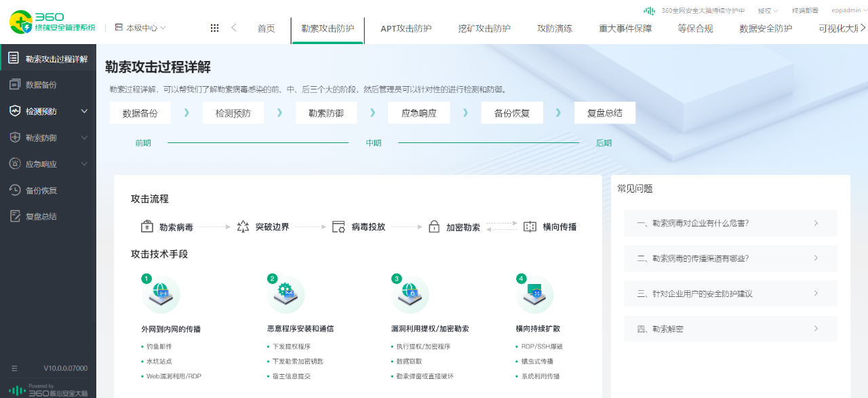Expand FAQ 二、勒索病毒的传播渠道有哪些?
The height and width of the screenshot is (398, 868).
pos(730,258)
